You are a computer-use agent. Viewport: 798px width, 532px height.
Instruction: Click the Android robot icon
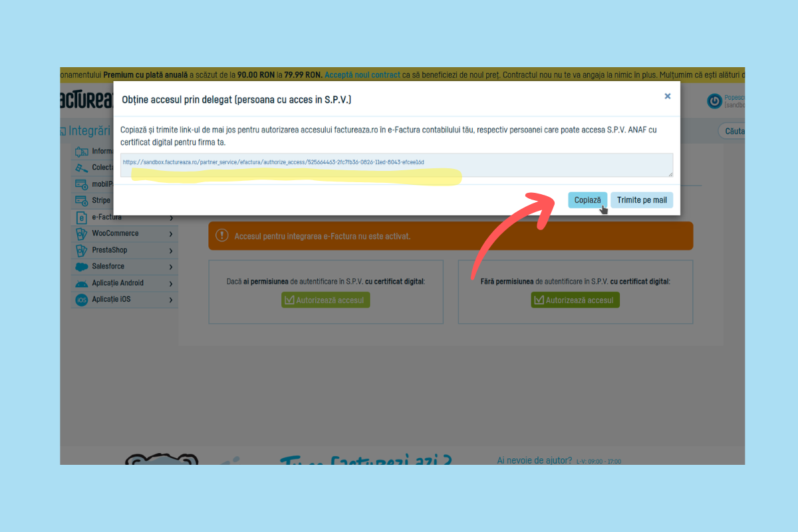[82, 283]
